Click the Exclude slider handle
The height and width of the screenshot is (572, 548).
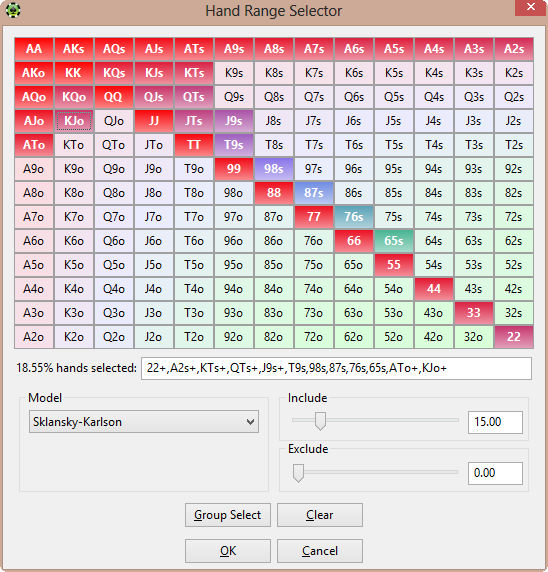298,473
